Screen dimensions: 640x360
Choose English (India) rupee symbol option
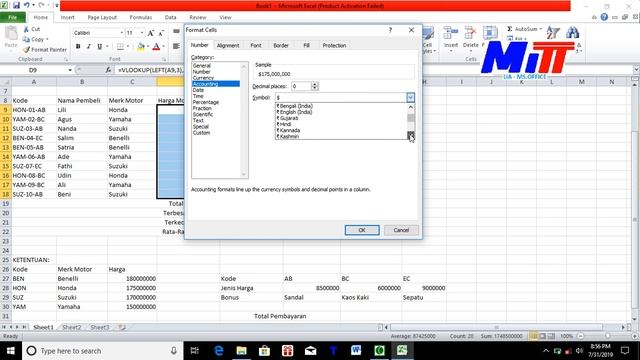click(294, 112)
